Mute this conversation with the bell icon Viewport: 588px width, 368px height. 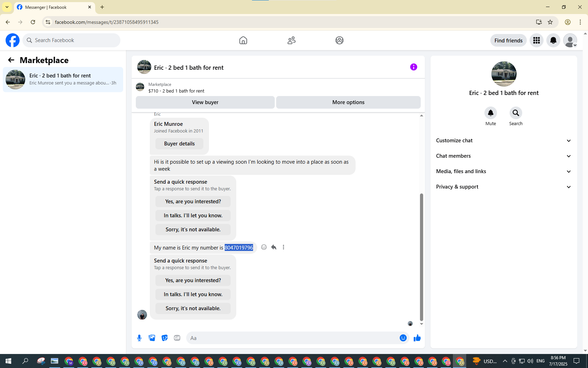(x=491, y=113)
